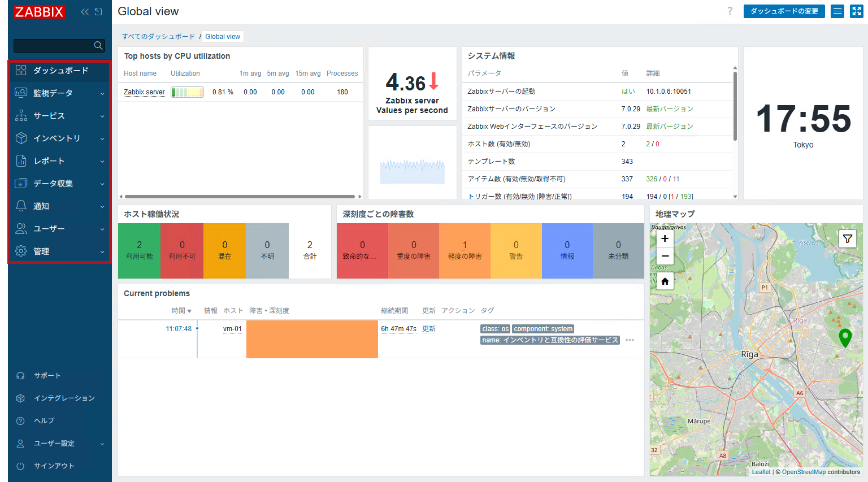Click the class: os tag
Screen dimensions: 868x482
click(x=496, y=329)
